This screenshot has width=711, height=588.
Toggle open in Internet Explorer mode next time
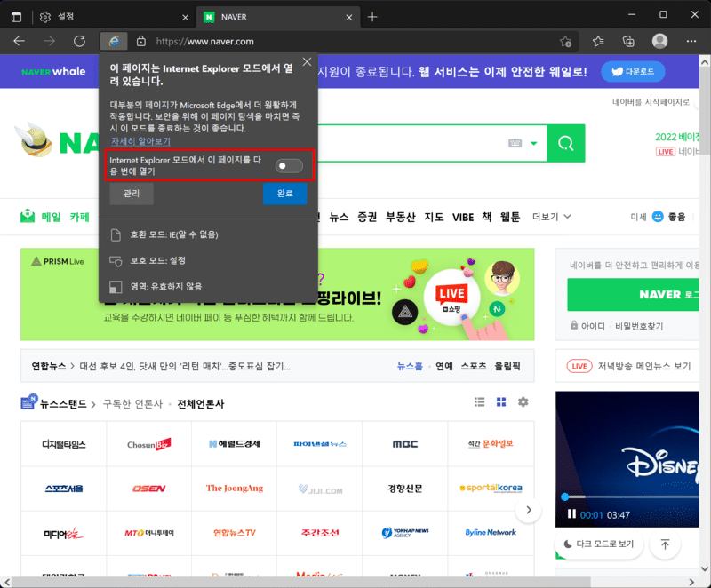pos(289,166)
